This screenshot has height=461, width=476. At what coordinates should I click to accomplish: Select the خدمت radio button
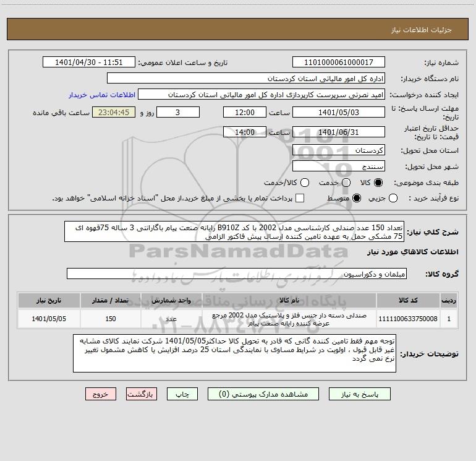[346, 183]
